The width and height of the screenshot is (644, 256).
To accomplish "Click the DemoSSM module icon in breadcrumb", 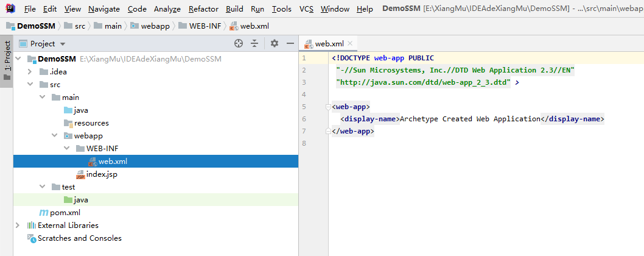I will (x=11, y=26).
